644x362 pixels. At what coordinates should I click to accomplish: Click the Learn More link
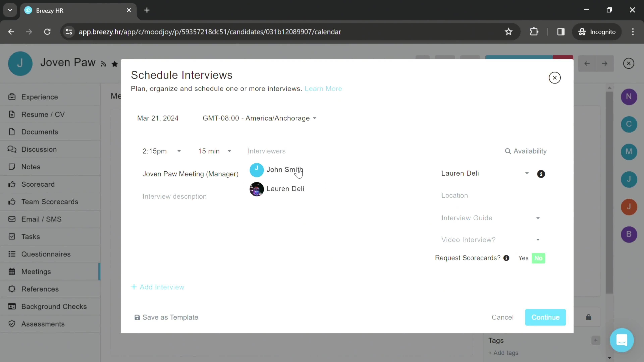coord(323,88)
